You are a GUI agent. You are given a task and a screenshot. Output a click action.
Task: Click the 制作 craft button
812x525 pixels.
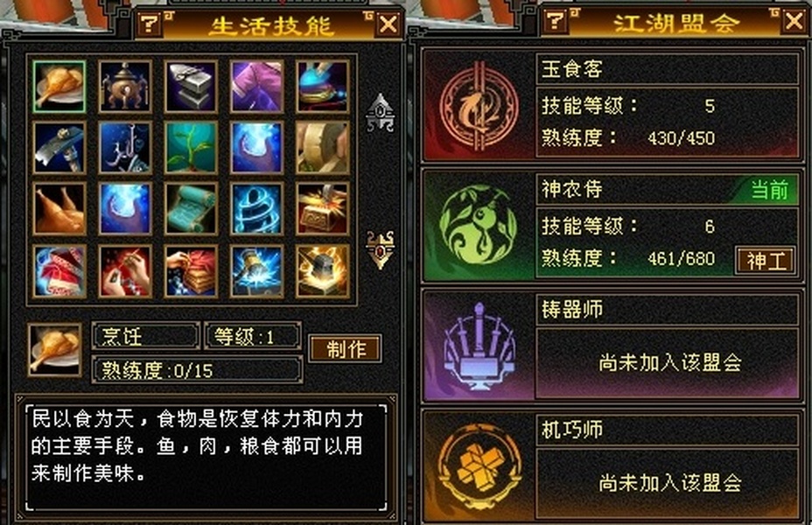coord(346,349)
